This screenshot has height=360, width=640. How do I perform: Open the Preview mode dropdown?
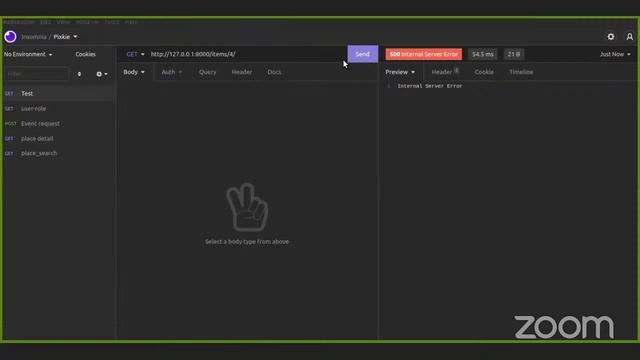coord(400,72)
